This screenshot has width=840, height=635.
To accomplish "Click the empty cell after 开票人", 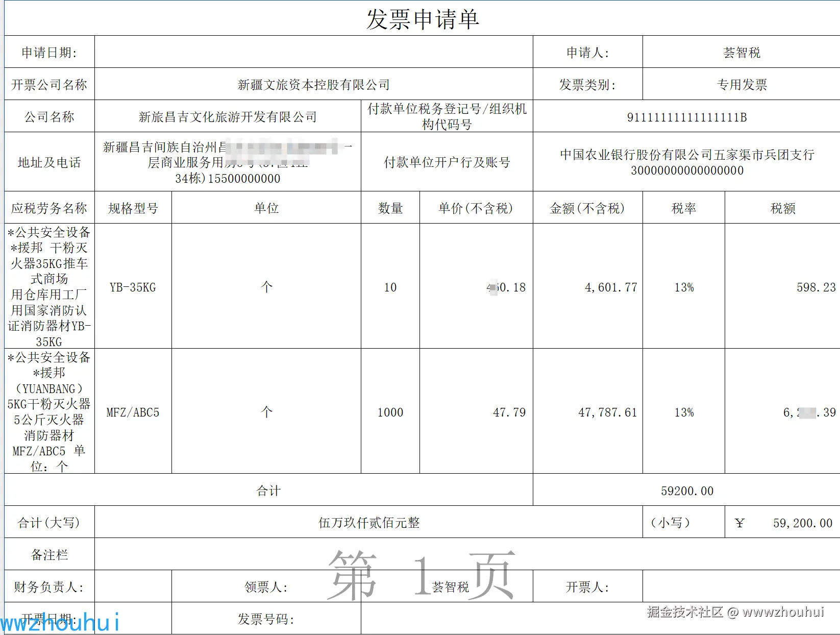I will pos(742,587).
